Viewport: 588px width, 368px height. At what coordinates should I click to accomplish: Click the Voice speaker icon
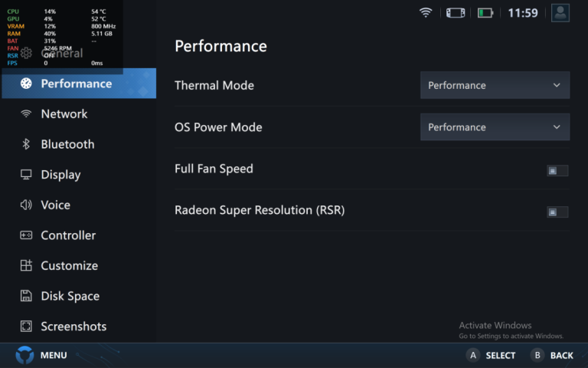26,205
